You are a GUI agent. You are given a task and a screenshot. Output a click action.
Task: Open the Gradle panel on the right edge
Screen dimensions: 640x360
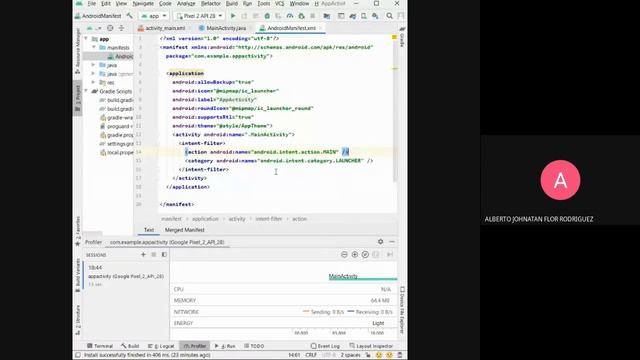[402, 37]
